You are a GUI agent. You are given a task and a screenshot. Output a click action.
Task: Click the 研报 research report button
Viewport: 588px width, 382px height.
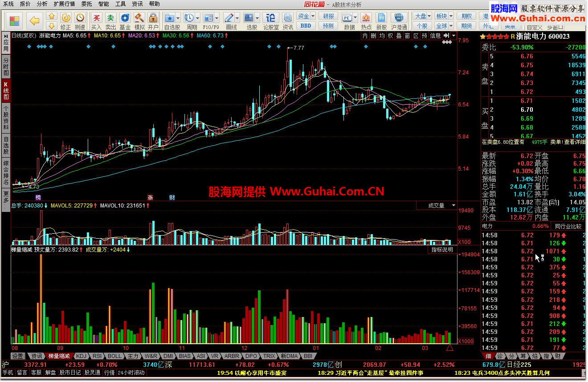click(329, 16)
